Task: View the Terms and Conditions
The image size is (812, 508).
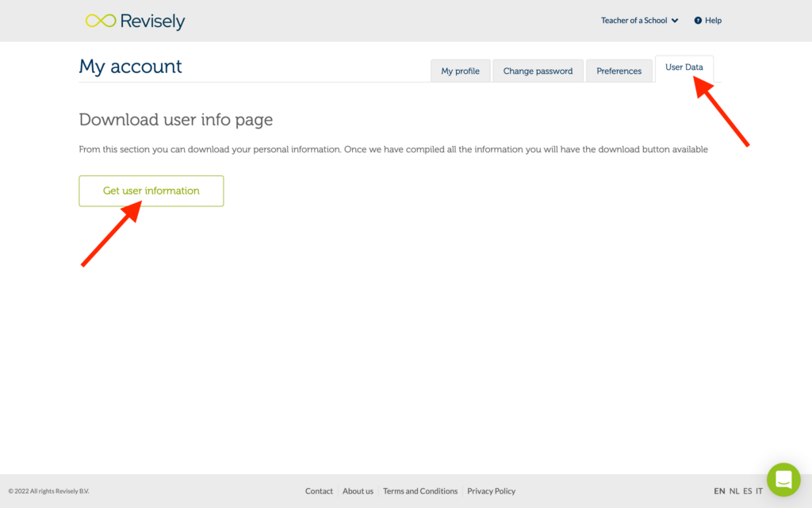Action: click(420, 491)
